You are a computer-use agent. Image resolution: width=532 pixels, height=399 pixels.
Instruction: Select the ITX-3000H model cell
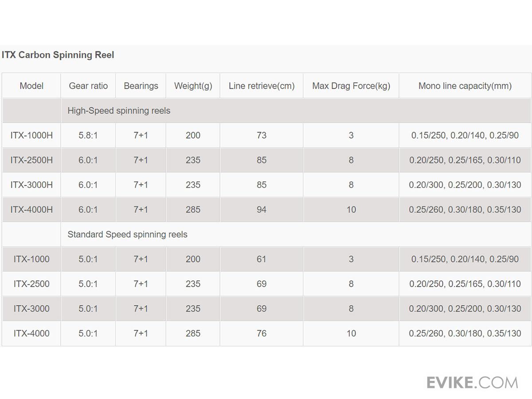[31, 185]
